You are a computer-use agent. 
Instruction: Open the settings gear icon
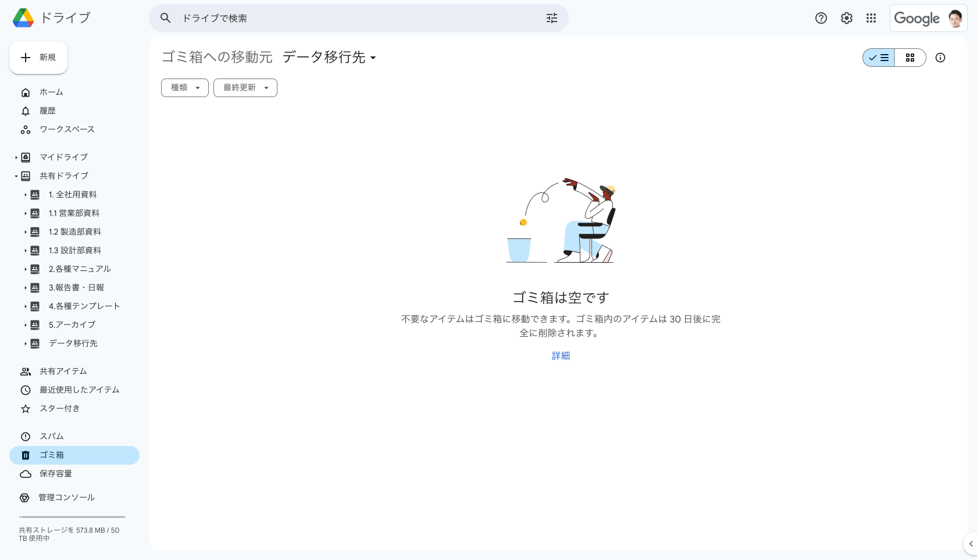[846, 18]
